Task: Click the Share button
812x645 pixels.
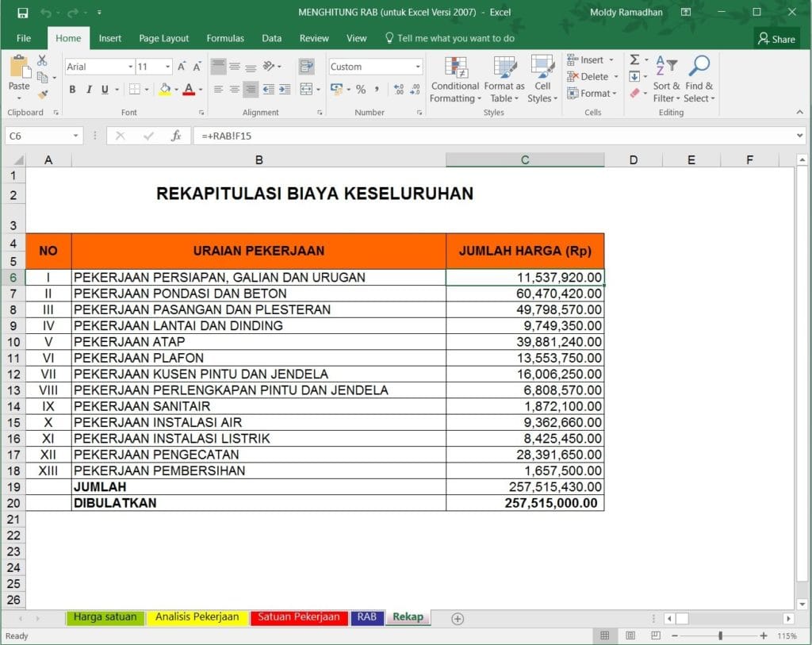Action: tap(776, 38)
